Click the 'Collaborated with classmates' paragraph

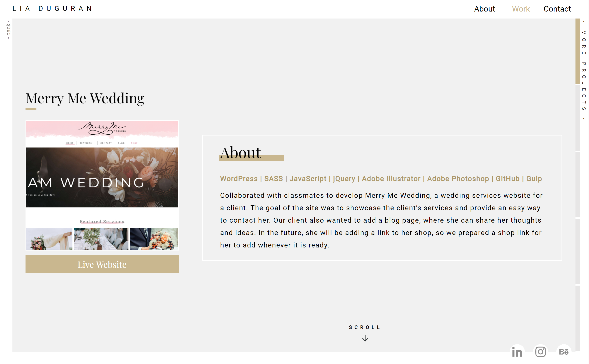[x=381, y=220]
